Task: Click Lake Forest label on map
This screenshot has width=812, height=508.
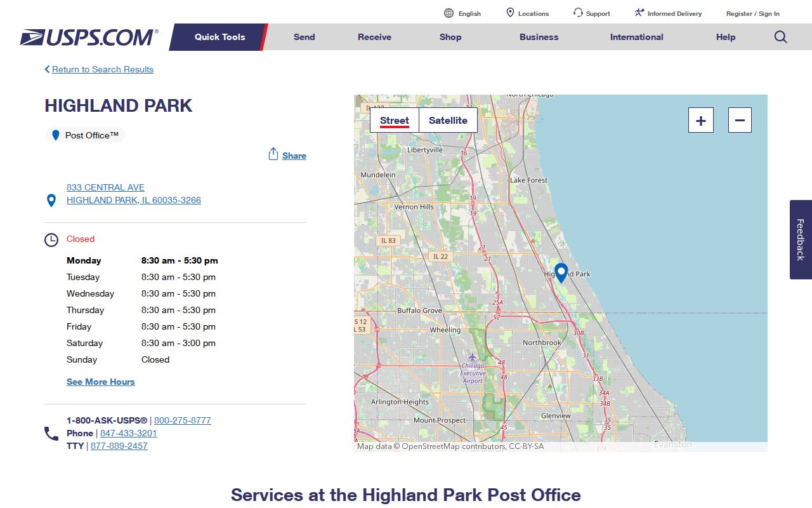Action: tap(529, 180)
